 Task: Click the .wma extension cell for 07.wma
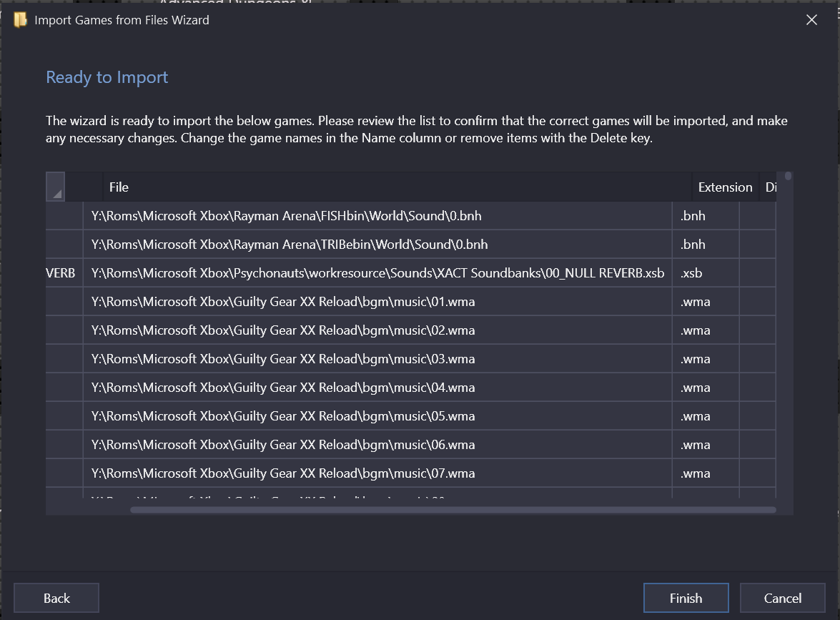coord(706,473)
